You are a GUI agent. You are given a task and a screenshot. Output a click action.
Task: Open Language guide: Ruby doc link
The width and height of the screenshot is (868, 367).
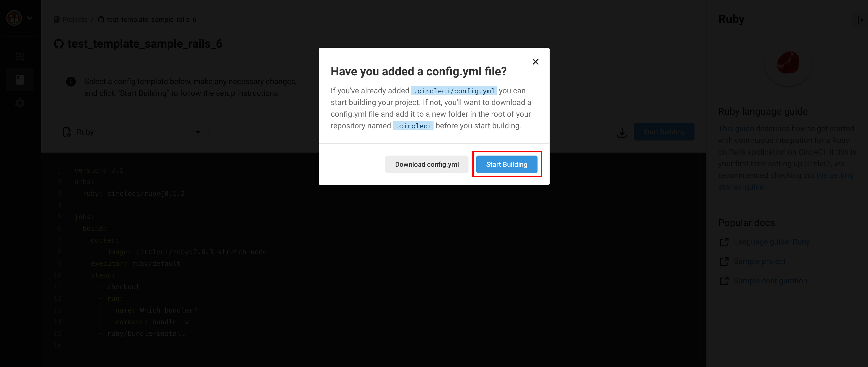pos(772,242)
